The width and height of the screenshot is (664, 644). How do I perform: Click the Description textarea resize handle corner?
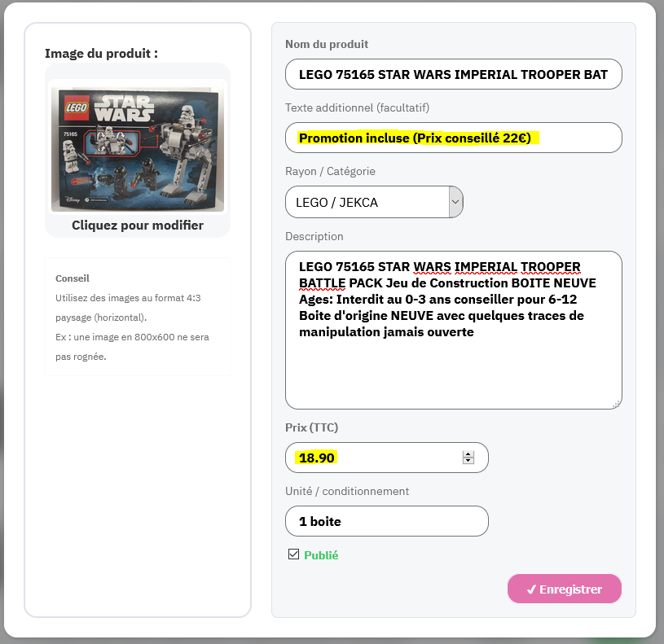[x=617, y=404]
